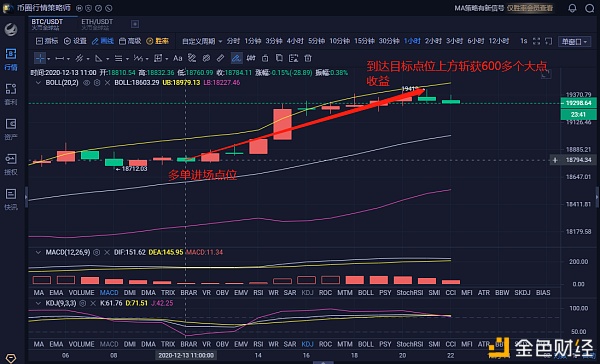Click the 指标 indicators button
Viewport: 600px width, 364px height.
pyautogui.click(x=47, y=41)
